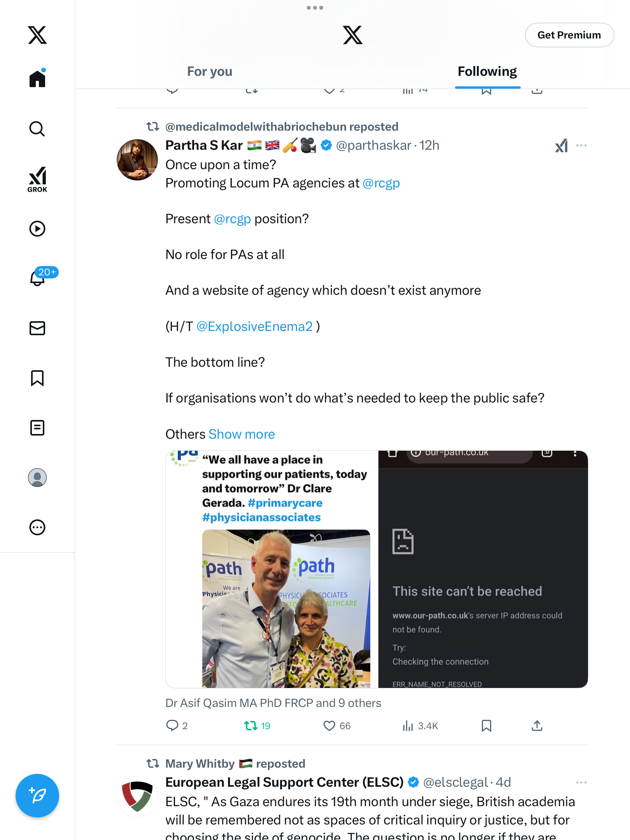
Task: Click Show more to expand post
Action: tap(242, 434)
